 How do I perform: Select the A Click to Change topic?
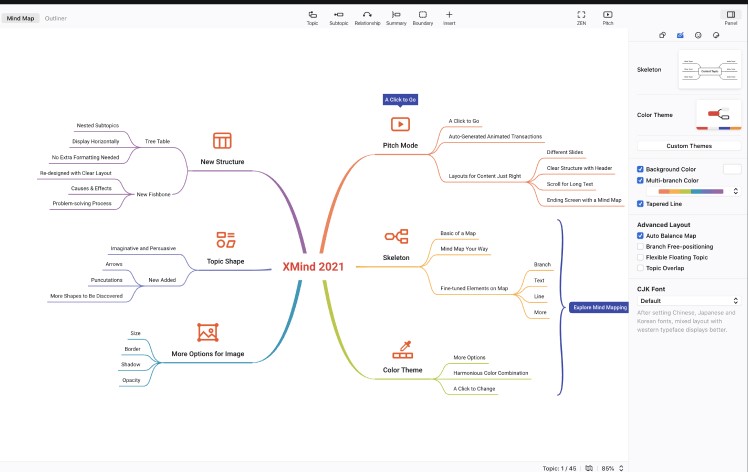[x=474, y=389]
